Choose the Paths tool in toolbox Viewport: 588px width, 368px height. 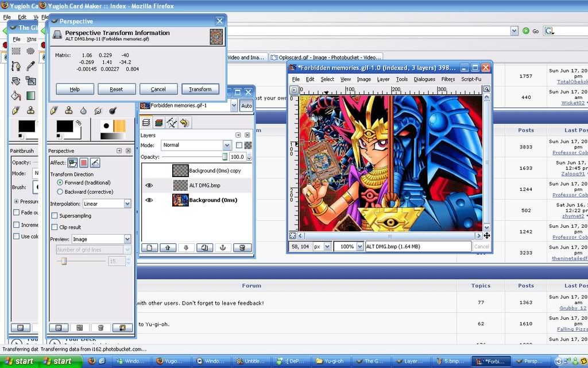point(16,66)
